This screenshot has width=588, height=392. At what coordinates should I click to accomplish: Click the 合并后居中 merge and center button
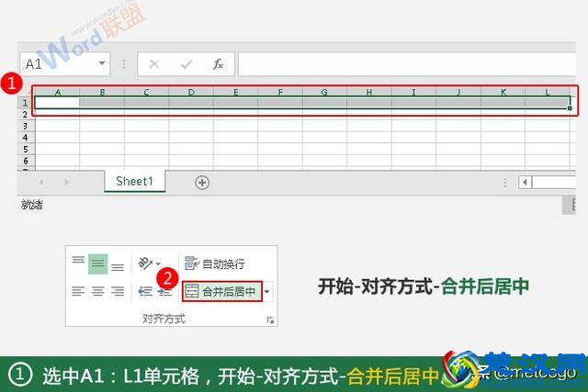pos(222,291)
